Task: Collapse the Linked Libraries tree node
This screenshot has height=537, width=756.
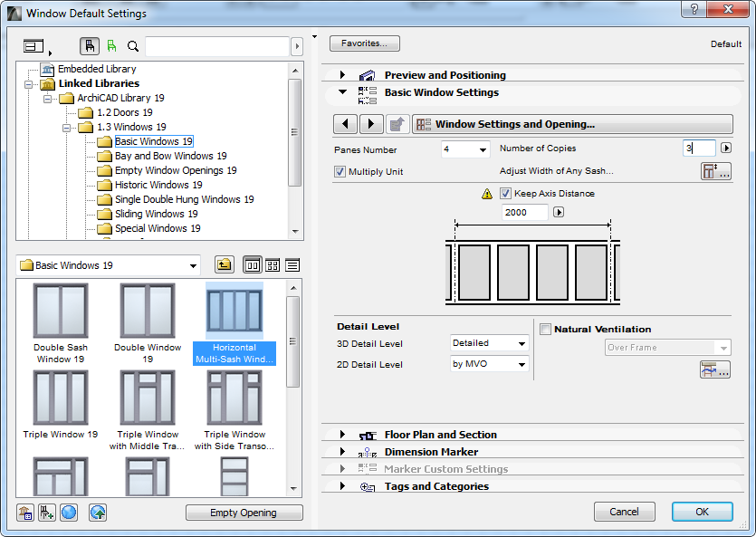Action: (28, 84)
